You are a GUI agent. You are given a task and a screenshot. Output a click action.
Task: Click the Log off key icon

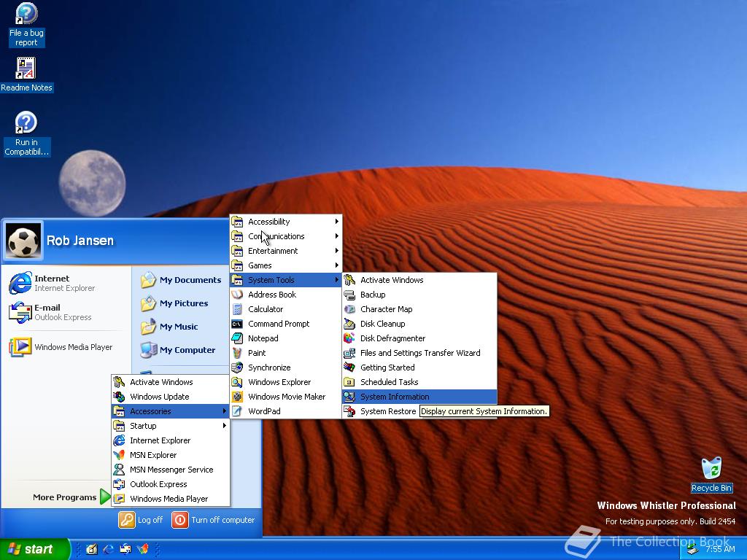pos(127,520)
